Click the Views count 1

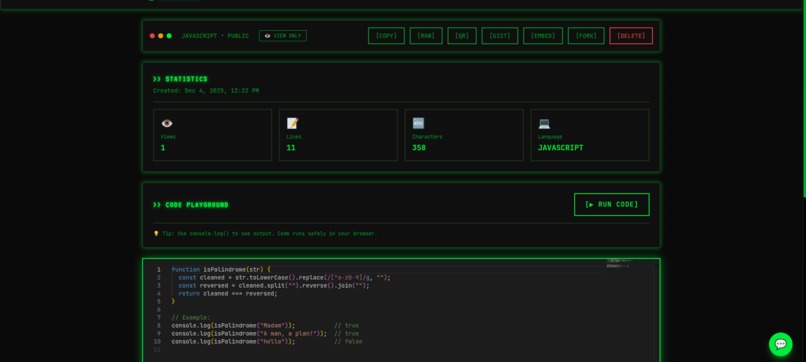163,148
